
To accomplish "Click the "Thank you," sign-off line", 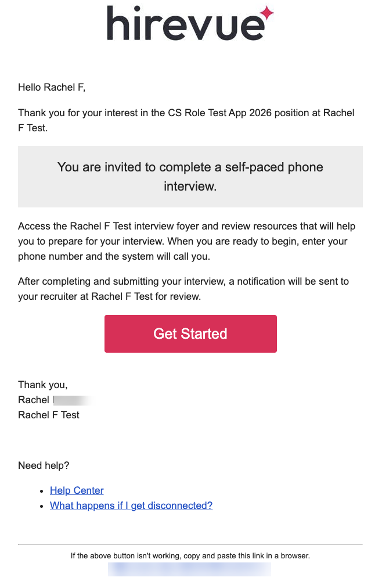I will 43,385.
